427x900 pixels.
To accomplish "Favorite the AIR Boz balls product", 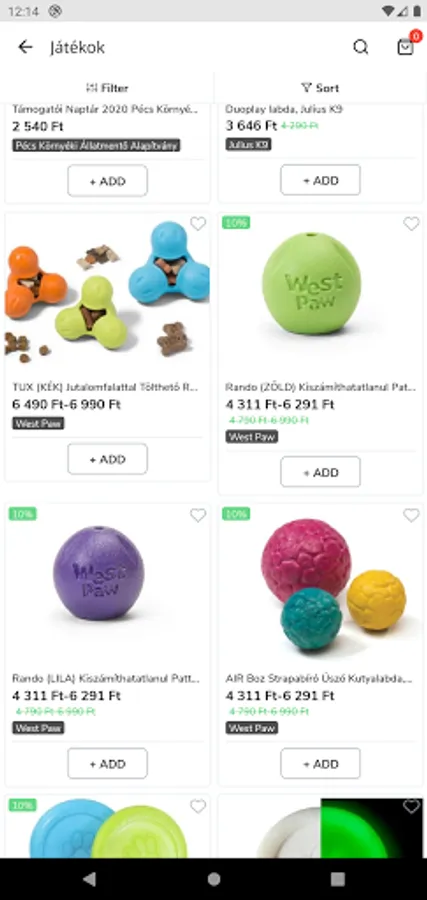I will point(411,515).
